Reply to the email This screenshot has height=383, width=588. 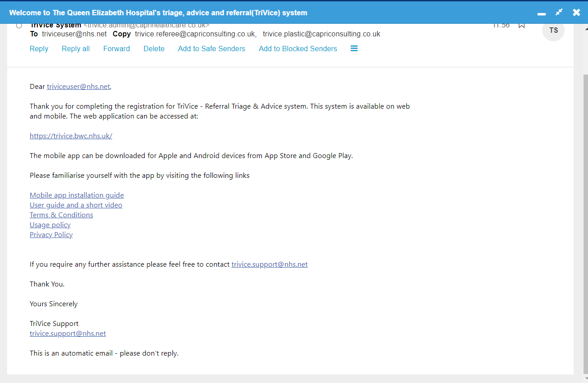(39, 48)
